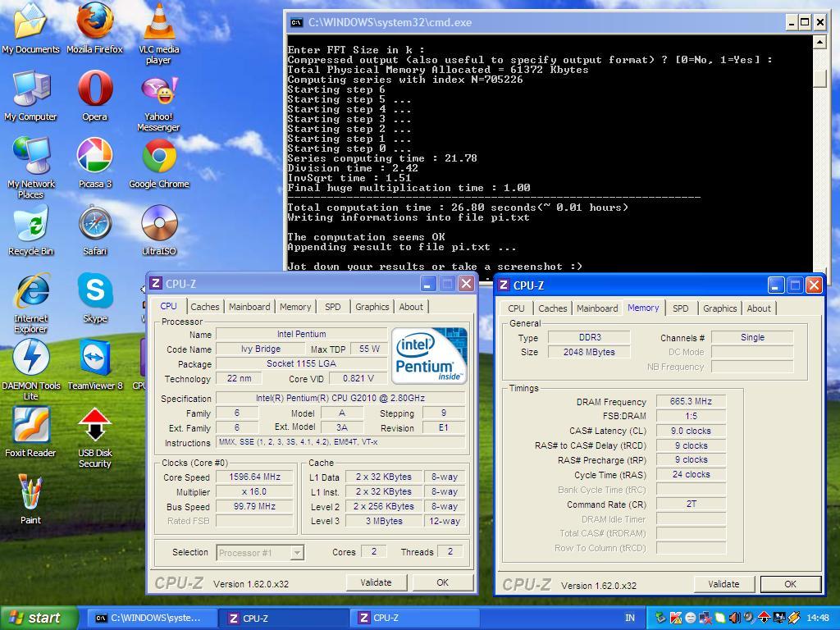Screen dimensions: 840x630
Task: Launch Internet Explorer icon
Action: [x=30, y=303]
